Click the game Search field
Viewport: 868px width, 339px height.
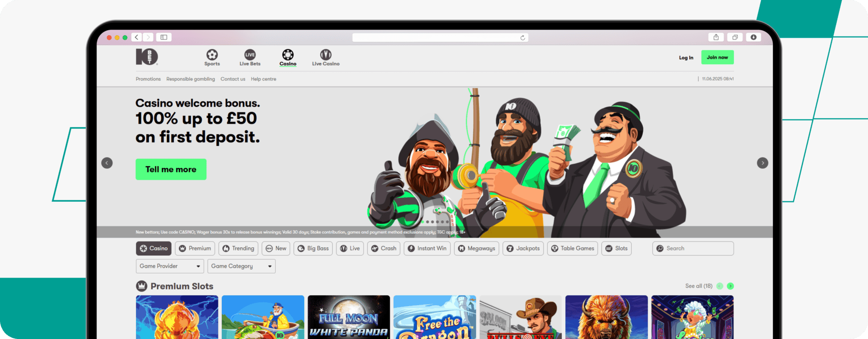(x=693, y=248)
